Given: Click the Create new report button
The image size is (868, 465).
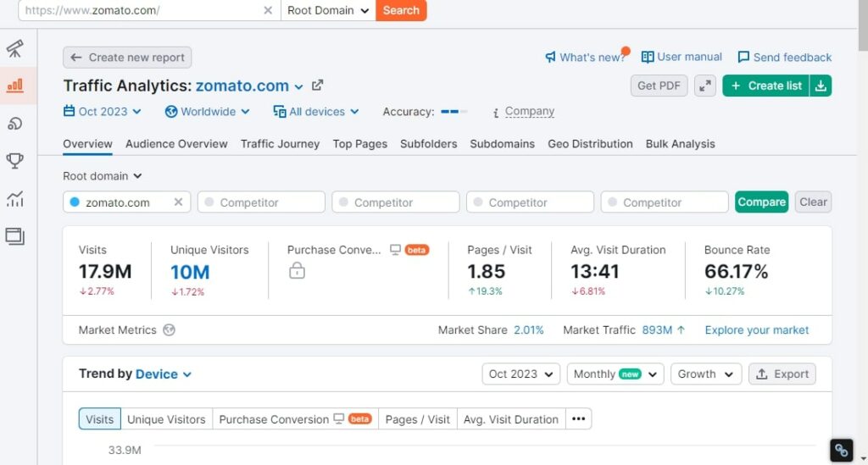Looking at the screenshot, I should click(x=127, y=58).
